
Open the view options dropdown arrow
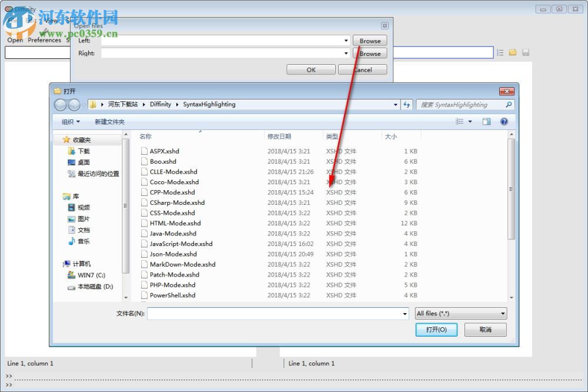(470, 121)
